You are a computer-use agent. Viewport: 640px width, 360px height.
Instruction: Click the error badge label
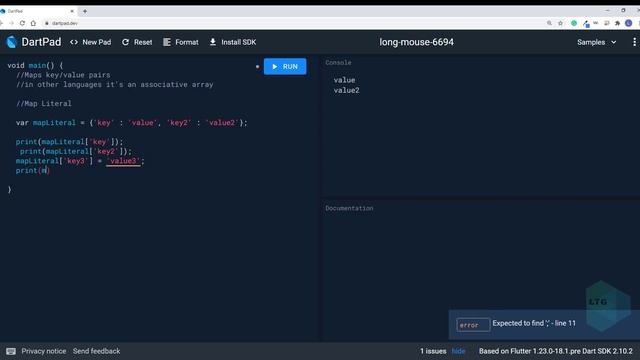(473, 325)
